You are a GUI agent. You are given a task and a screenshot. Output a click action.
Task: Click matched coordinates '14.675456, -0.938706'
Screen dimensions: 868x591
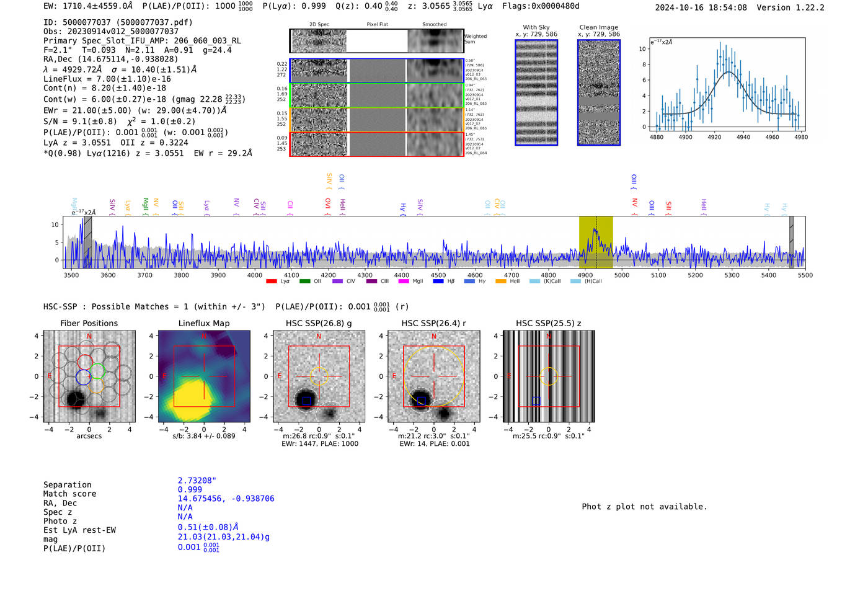(x=226, y=499)
